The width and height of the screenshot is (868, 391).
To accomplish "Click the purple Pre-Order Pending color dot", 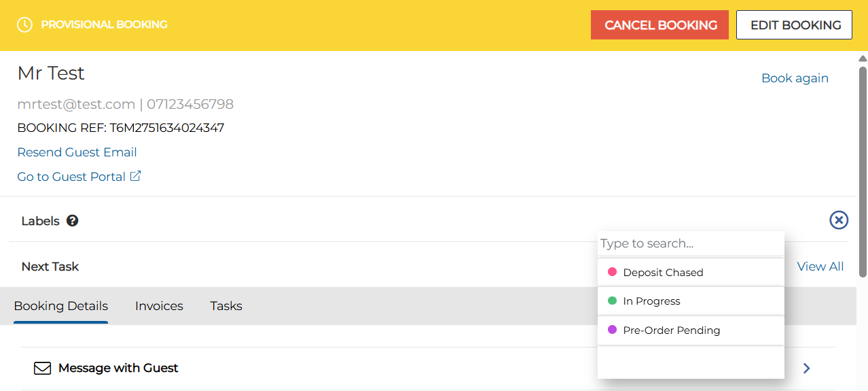I will 612,330.
